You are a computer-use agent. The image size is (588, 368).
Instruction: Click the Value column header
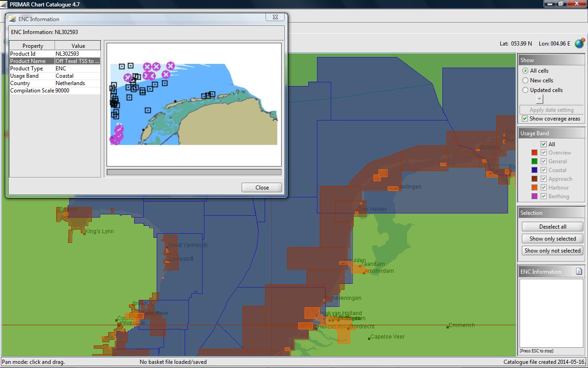coord(78,46)
